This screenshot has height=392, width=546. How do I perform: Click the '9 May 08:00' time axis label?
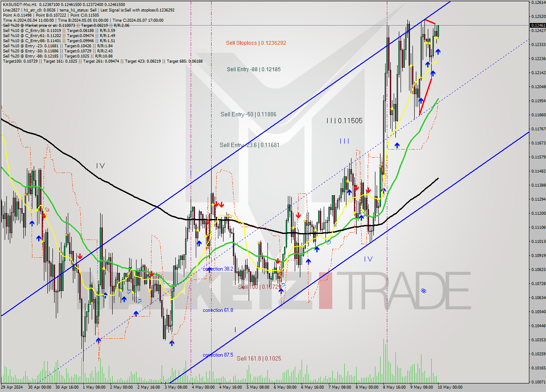422,387
